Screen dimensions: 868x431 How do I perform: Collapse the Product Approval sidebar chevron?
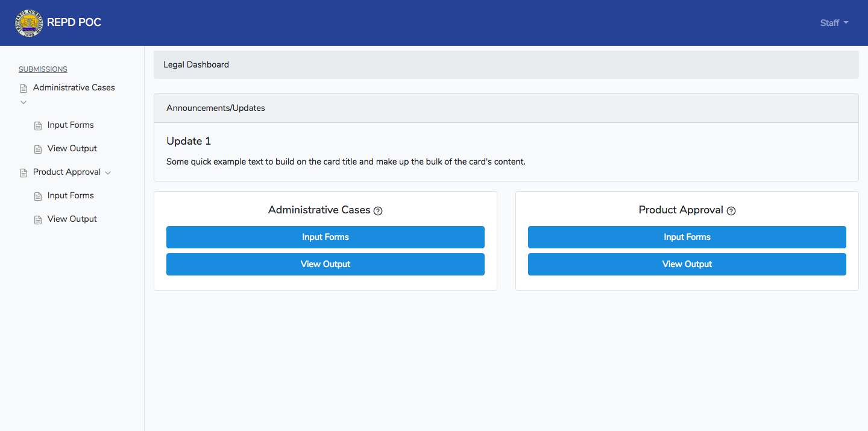click(108, 173)
